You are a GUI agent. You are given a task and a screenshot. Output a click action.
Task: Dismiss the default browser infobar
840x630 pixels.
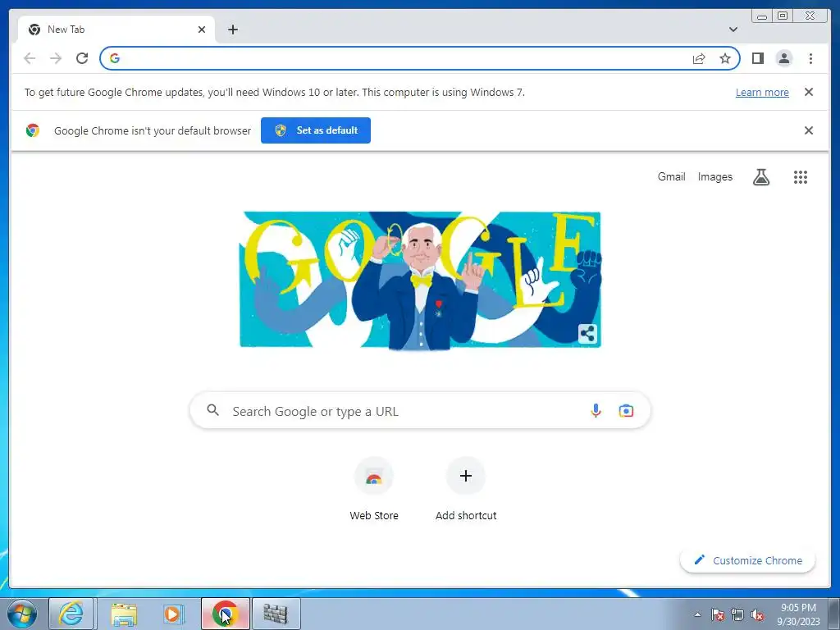tap(809, 130)
